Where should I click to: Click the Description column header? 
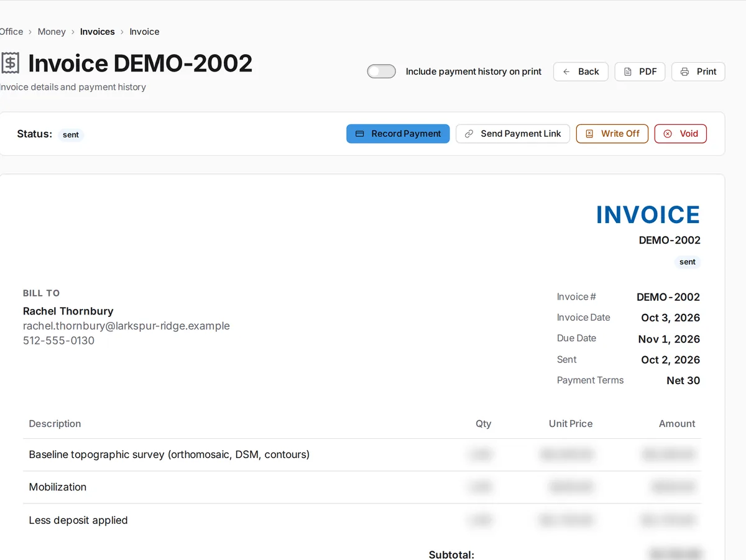[x=55, y=424]
